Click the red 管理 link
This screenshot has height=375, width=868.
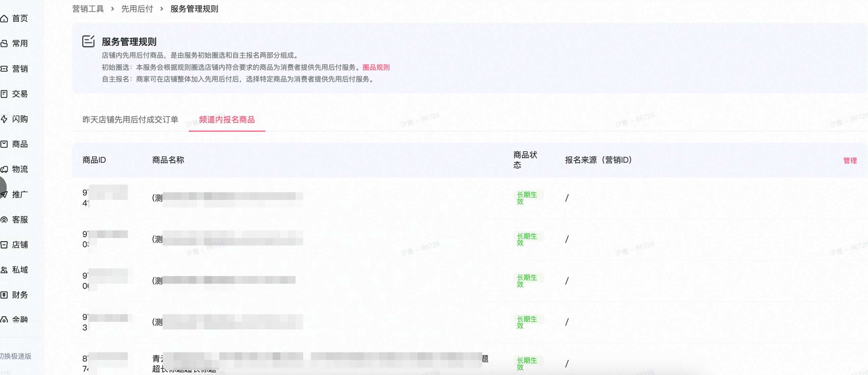tap(850, 161)
